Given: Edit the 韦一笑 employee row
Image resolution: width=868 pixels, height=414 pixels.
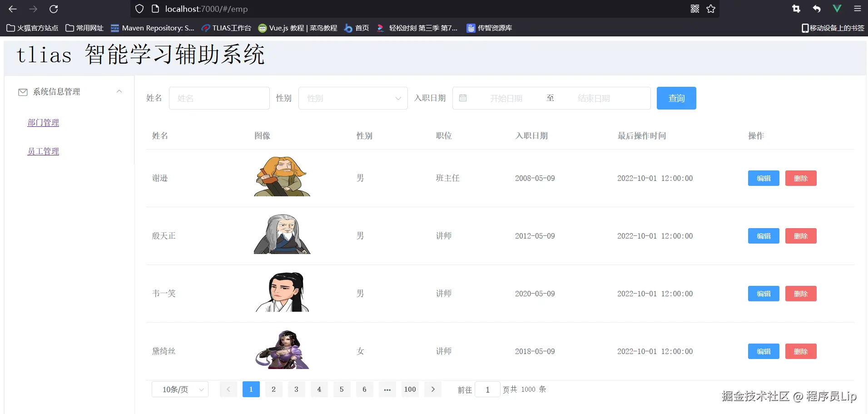Looking at the screenshot, I should click(764, 294).
